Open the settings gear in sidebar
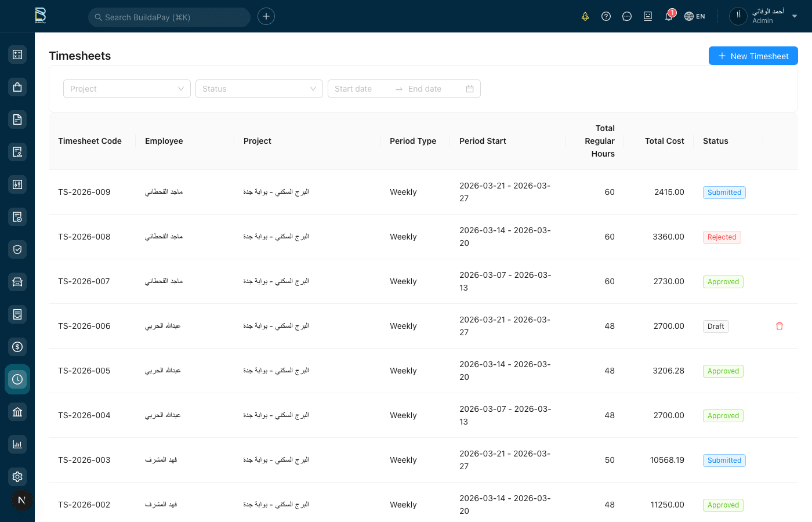The height and width of the screenshot is (522, 812). tap(17, 477)
